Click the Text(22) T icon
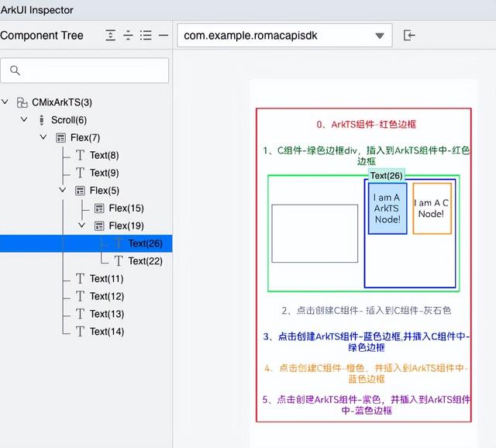Screen dimensions: 496x448 pyautogui.click(x=119, y=261)
